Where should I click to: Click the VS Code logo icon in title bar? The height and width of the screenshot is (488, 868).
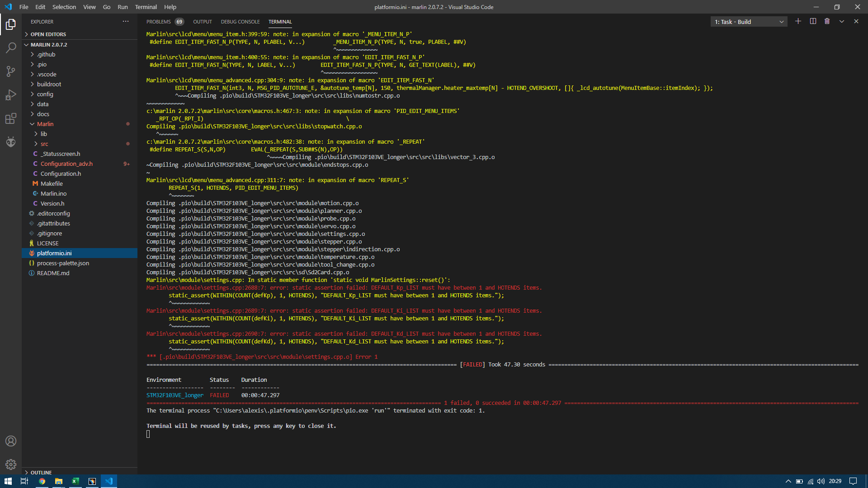pos(8,7)
